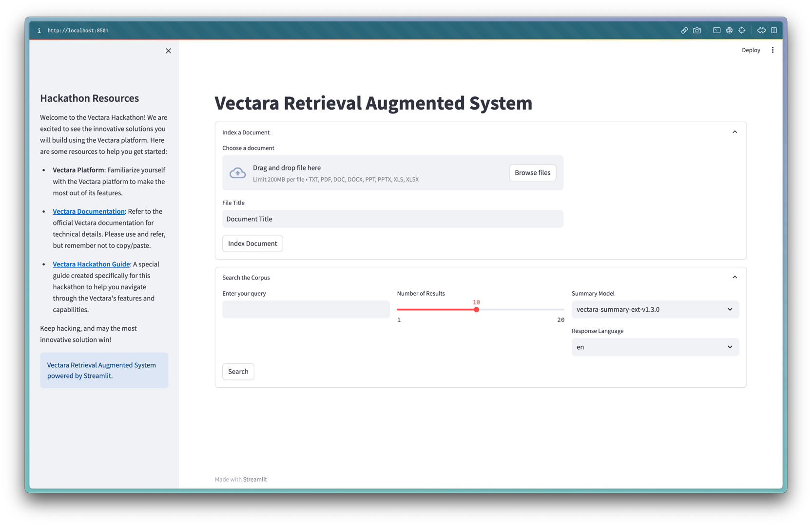Follow the Streamlit link in the footer
The image size is (812, 526).
[x=255, y=479]
